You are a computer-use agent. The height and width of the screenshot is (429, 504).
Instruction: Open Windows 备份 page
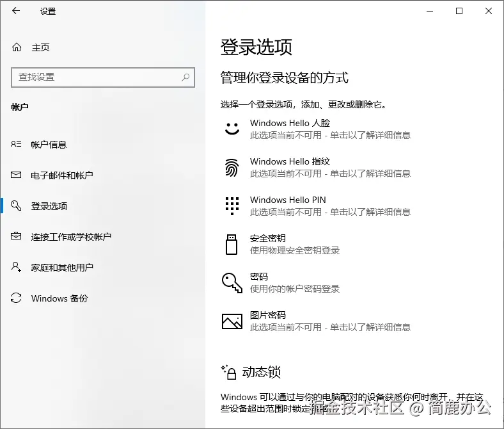[x=59, y=298]
